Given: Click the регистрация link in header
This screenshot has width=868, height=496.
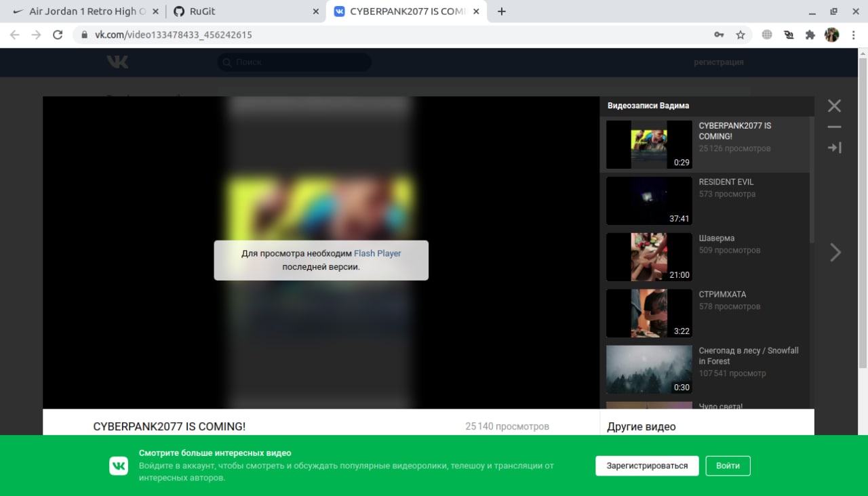Looking at the screenshot, I should tap(718, 62).
